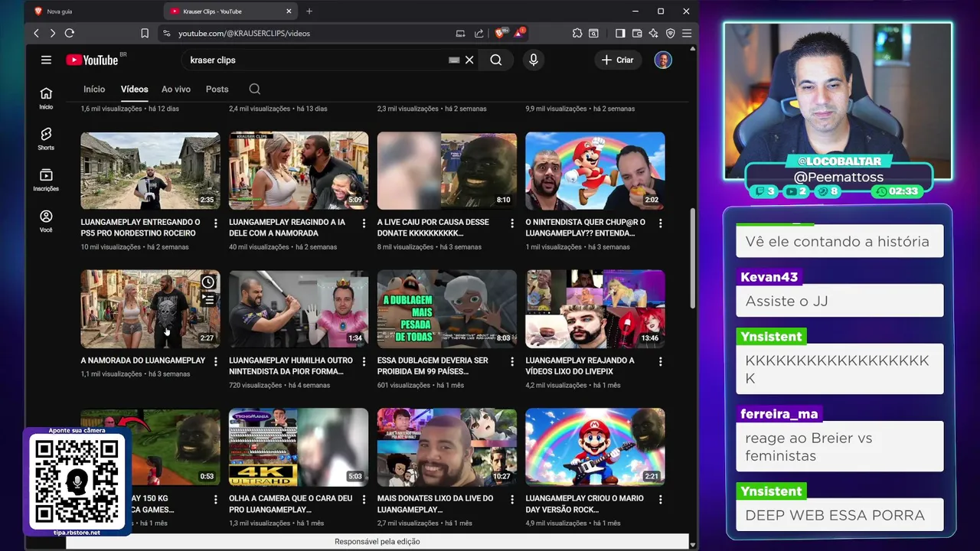
Task: Open the A DUBLAGEM MAIS PESADA thumbnail
Action: click(x=447, y=308)
